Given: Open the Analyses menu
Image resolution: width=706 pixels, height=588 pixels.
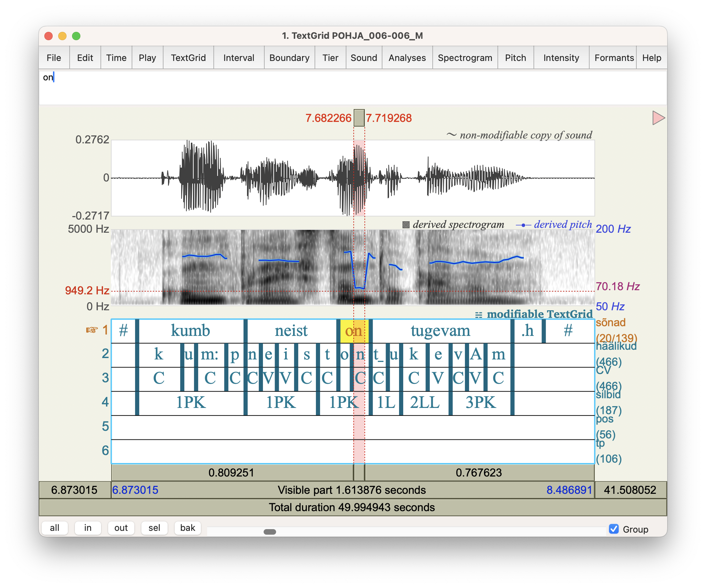Looking at the screenshot, I should click(x=407, y=58).
